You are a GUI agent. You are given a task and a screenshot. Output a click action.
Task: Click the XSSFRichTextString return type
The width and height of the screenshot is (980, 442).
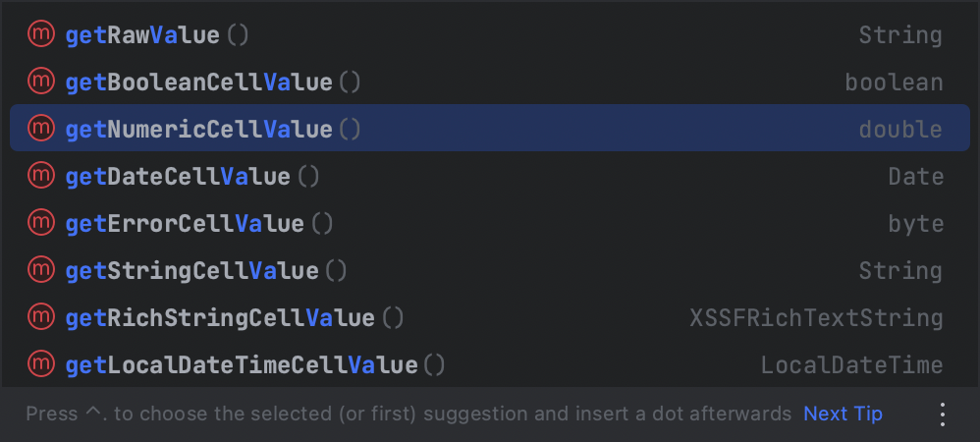click(x=816, y=318)
